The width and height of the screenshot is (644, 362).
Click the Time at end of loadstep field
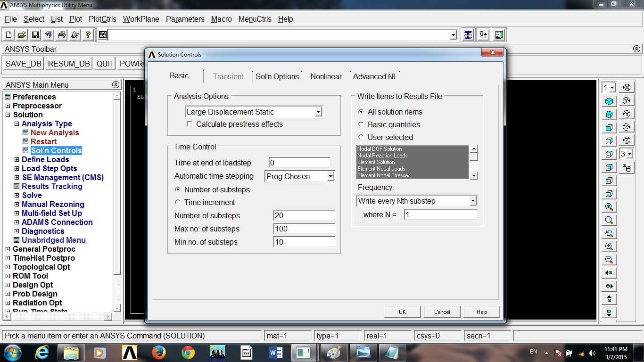[x=299, y=163]
